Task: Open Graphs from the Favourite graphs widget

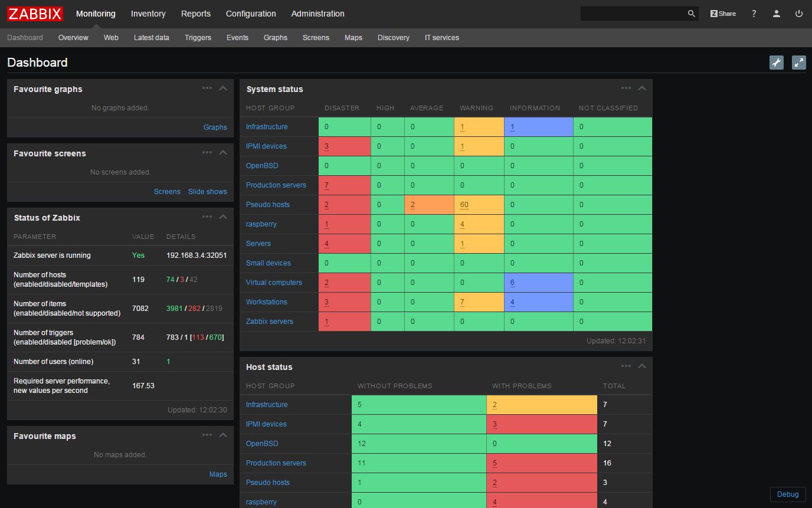Action: point(215,127)
